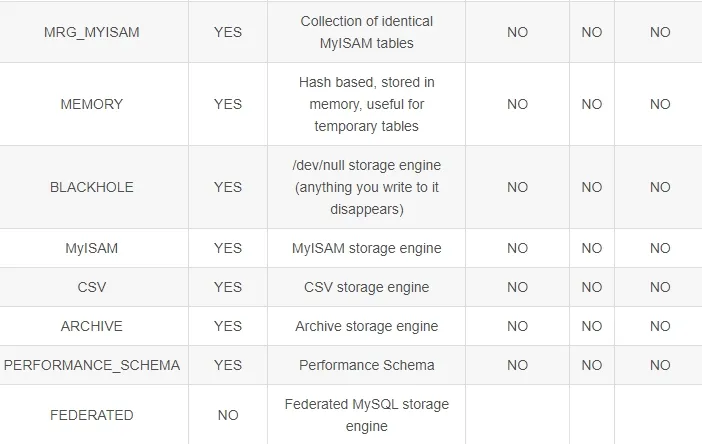
Task: Click the MRG_MYISAM engine name cell
Action: (92, 32)
